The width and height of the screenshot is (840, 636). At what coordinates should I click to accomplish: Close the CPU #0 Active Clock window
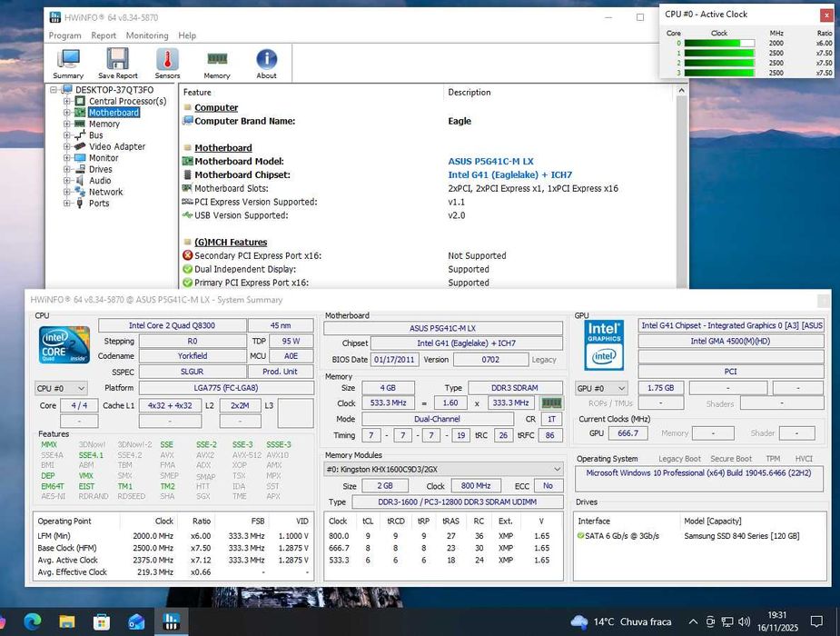click(826, 15)
